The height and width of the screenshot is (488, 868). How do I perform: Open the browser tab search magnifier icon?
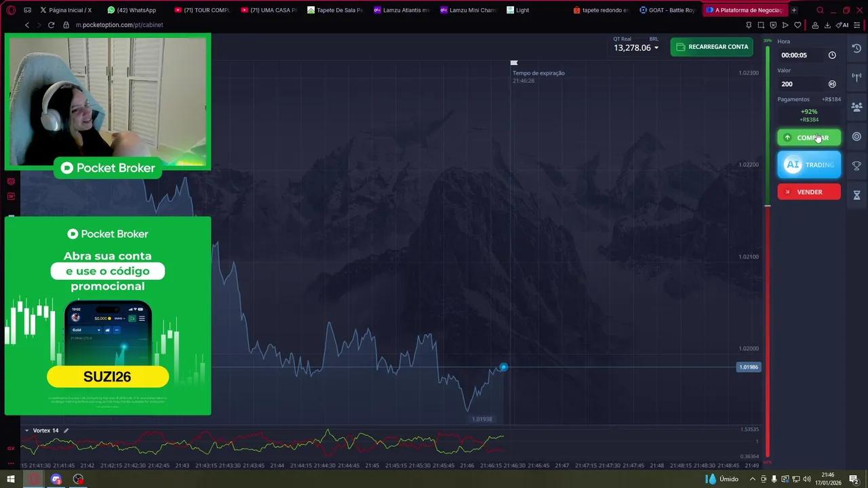pos(820,10)
